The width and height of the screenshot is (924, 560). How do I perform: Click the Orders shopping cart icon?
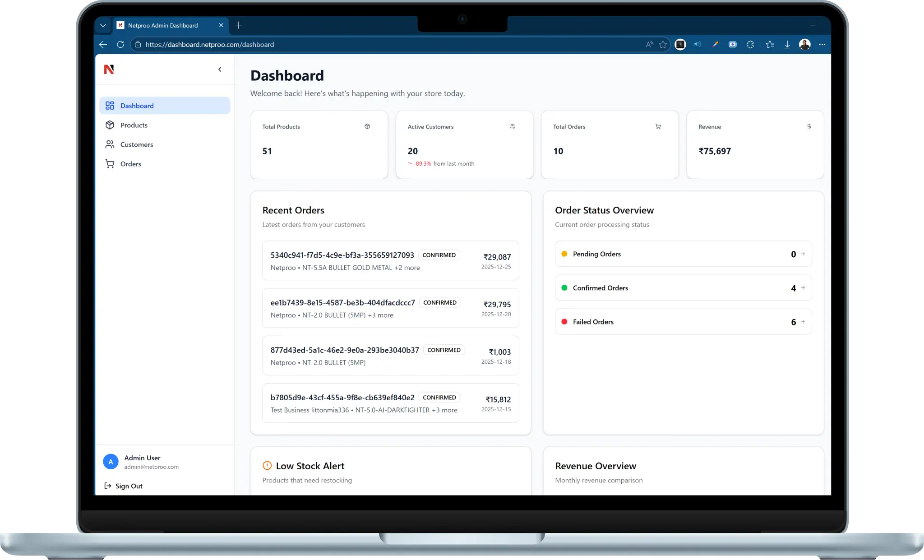tap(110, 163)
